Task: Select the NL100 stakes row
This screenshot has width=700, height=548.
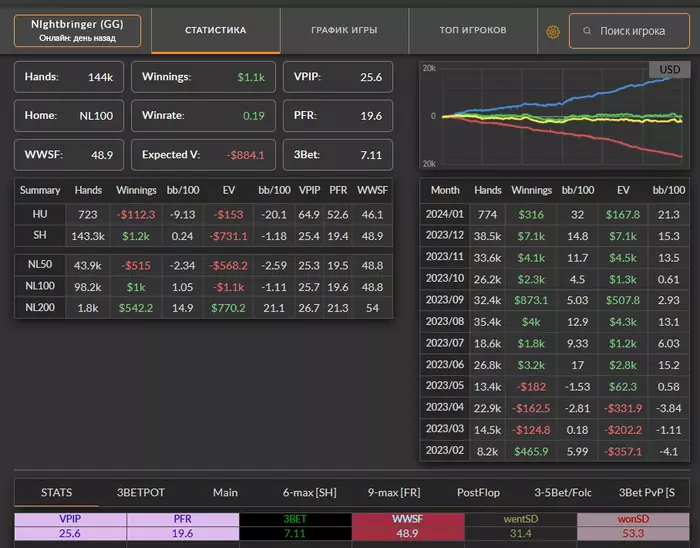Action: pos(204,286)
